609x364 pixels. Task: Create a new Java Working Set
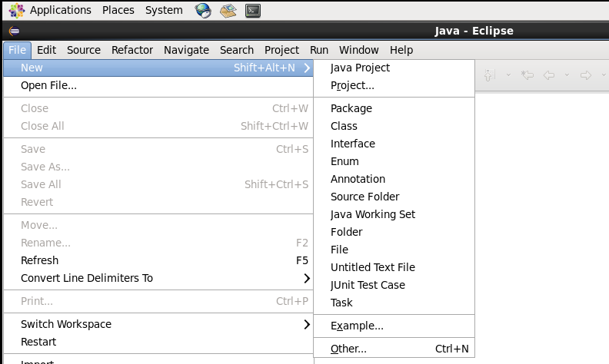tap(394, 214)
